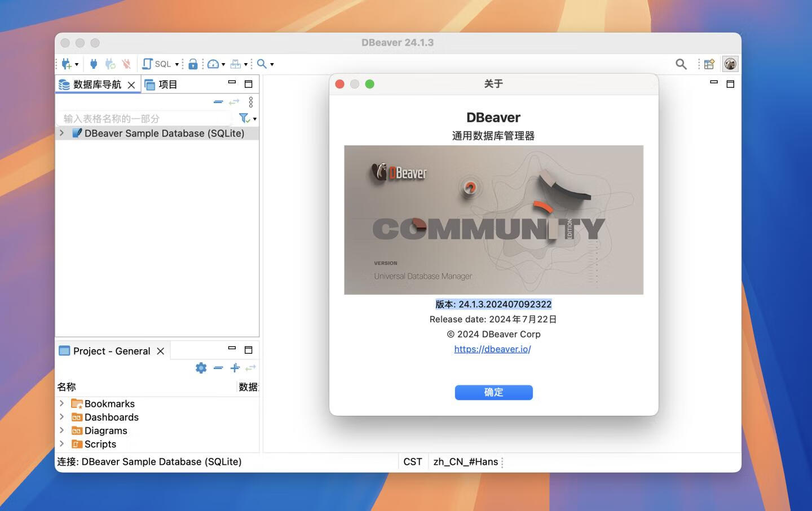Click the navigator filter funnel icon

point(244,118)
